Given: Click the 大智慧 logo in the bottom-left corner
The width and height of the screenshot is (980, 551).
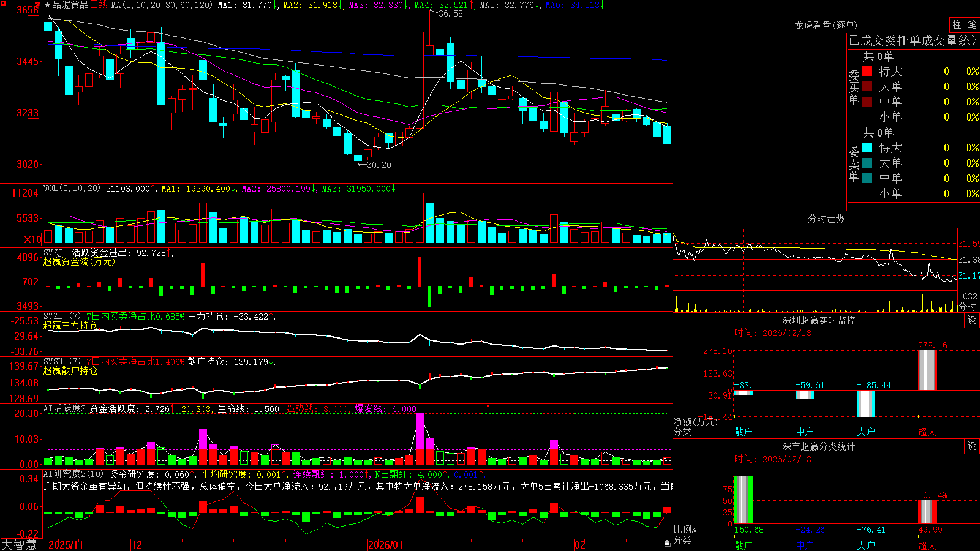Looking at the screenshot, I should tap(19, 545).
